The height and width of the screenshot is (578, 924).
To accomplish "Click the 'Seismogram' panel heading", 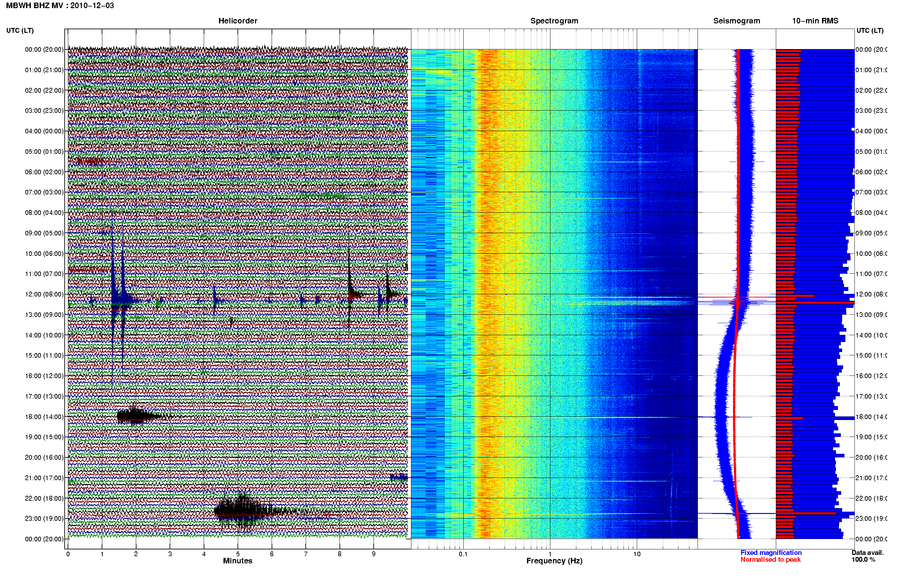I will pyautogui.click(x=737, y=21).
